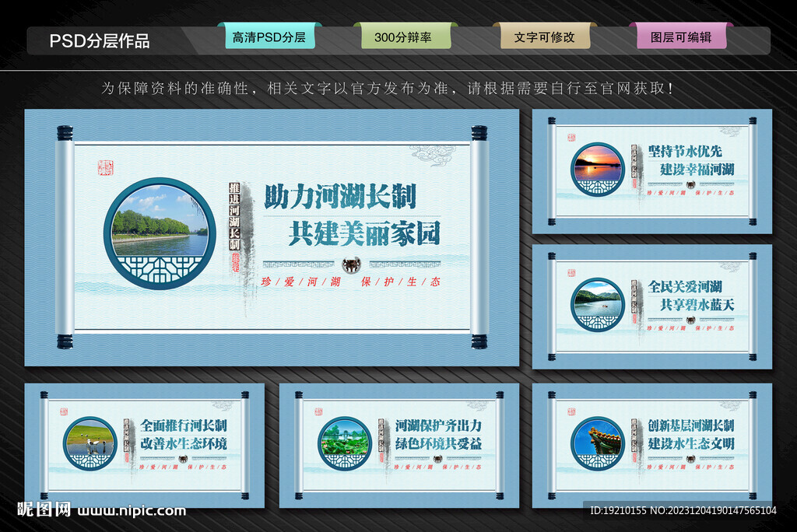This screenshot has width=797, height=532.
Task: Click the 坚持节水优先 headline
Action: (685, 152)
